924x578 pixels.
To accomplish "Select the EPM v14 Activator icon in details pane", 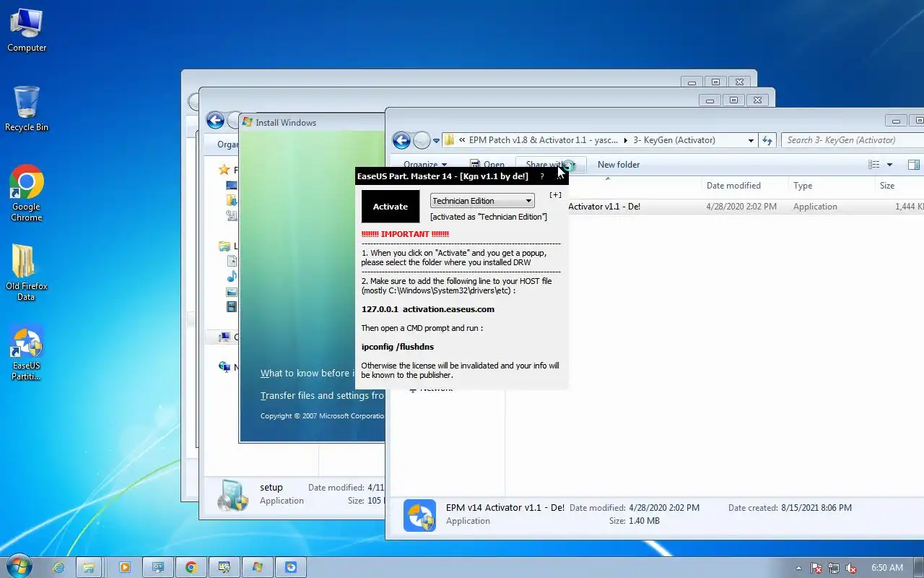I will pos(419,515).
